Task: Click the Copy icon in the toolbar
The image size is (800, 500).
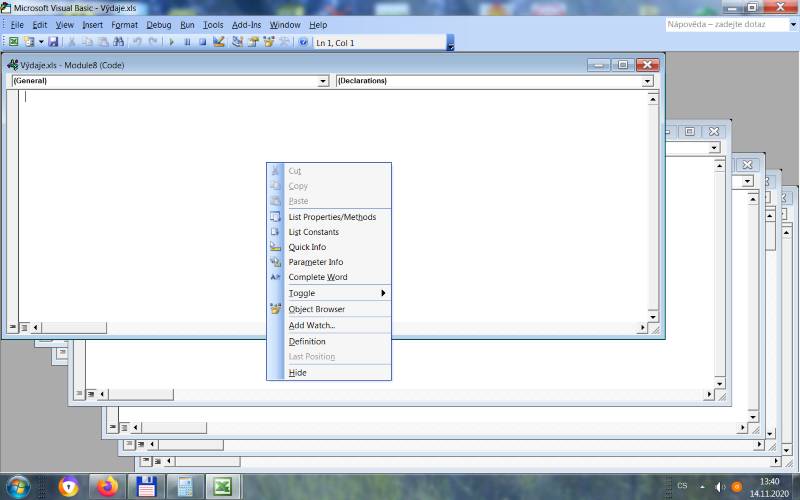Action: (x=87, y=42)
